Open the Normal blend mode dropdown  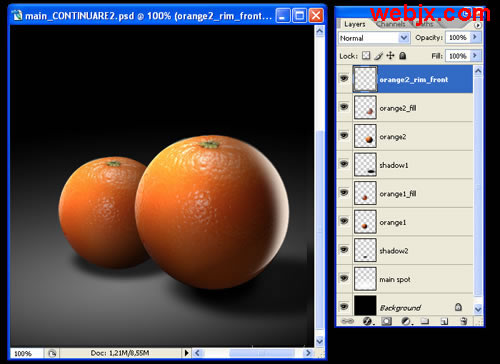coord(374,38)
